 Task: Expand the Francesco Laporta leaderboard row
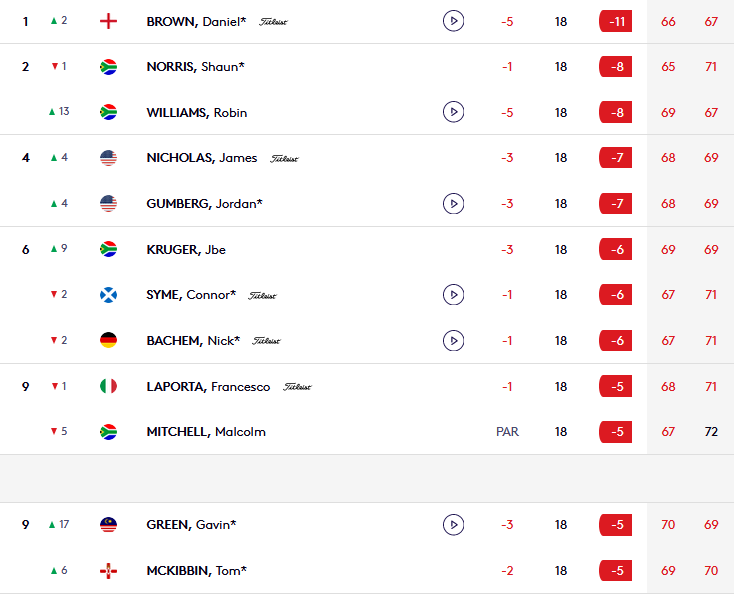[x=367, y=386]
